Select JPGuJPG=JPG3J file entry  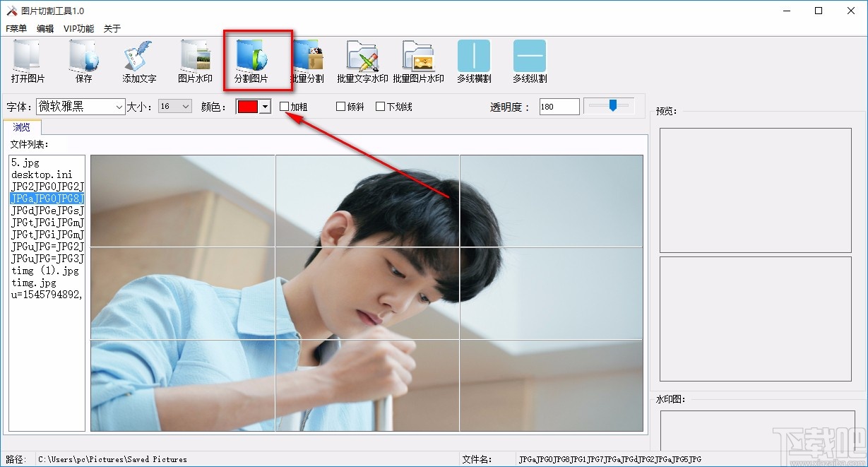pyautogui.click(x=47, y=259)
